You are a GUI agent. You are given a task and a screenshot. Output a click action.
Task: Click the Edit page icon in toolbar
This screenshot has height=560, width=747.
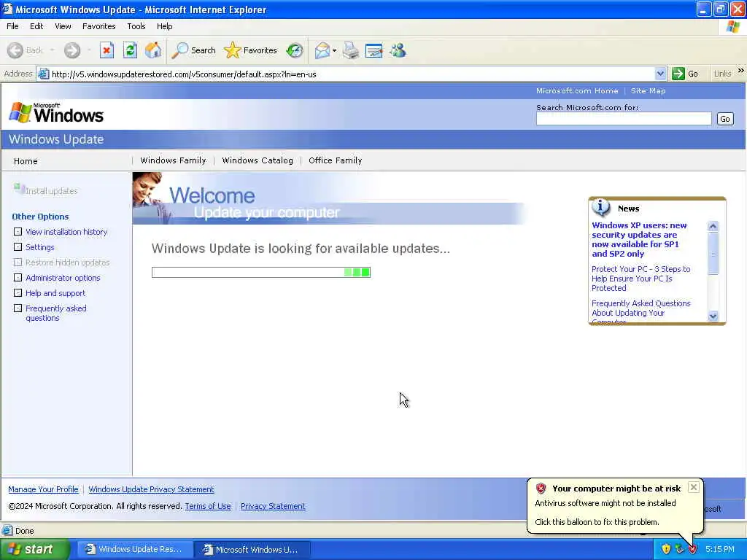pyautogui.click(x=373, y=50)
